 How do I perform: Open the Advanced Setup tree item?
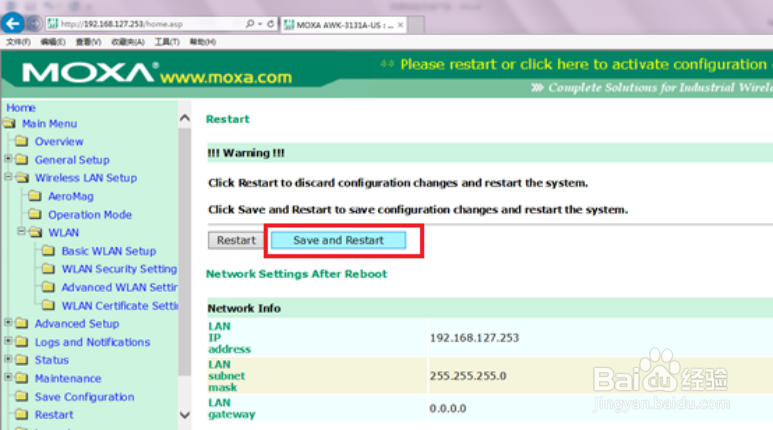[76, 324]
